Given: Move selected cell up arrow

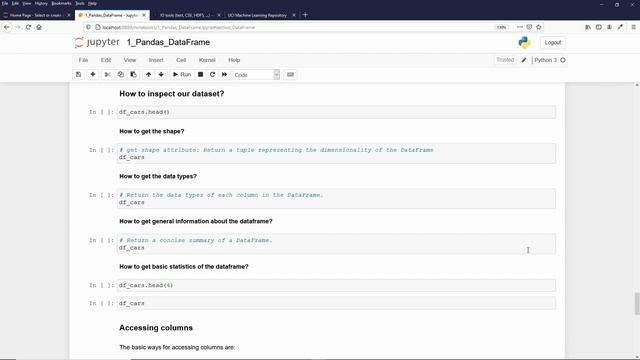Looking at the screenshot, I should [149, 75].
